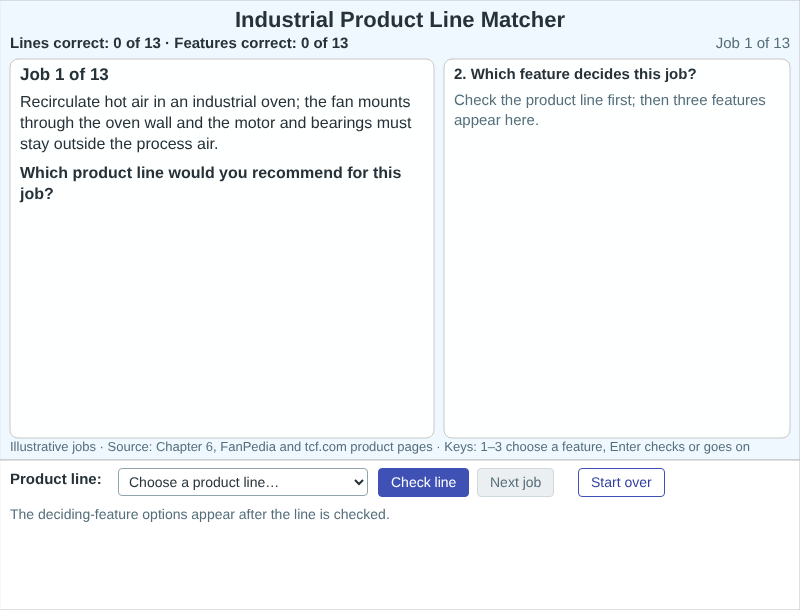The image size is (800, 612).
Task: Click the Next job button
Action: tap(515, 482)
